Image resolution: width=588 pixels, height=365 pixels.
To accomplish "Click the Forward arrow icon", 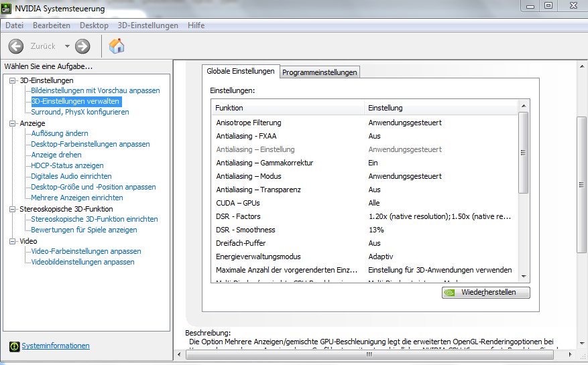I will pos(82,46).
